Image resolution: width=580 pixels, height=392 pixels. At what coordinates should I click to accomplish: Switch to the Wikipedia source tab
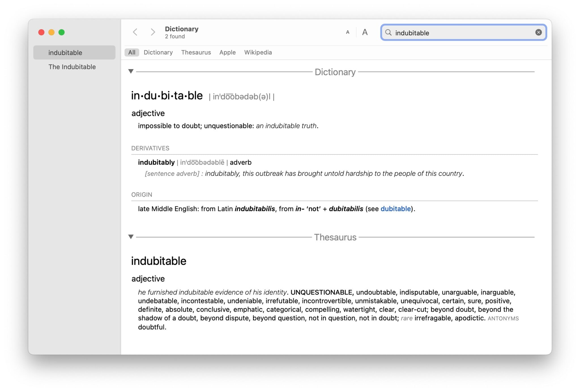coord(258,52)
